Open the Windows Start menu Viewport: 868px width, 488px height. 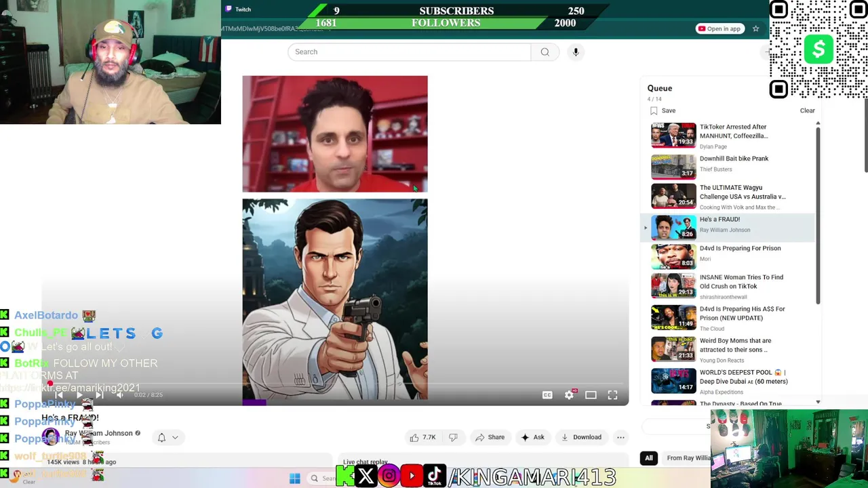point(294,479)
